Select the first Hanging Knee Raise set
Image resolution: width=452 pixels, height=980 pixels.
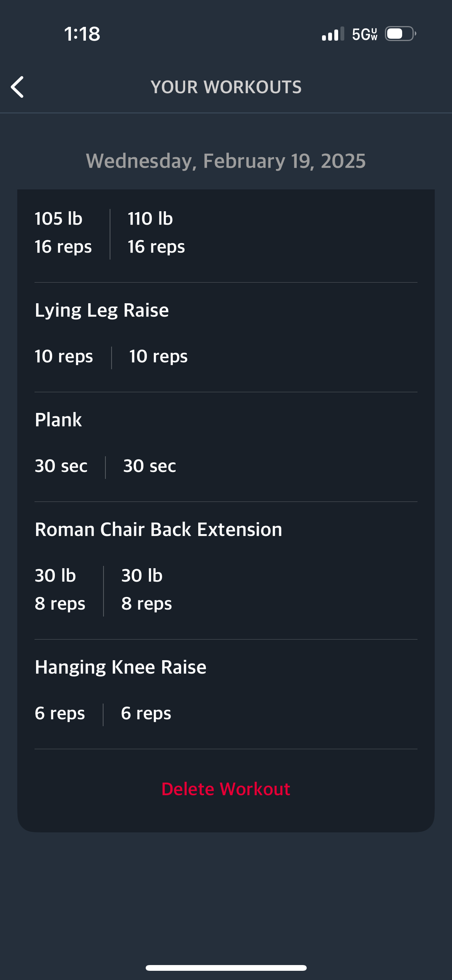pyautogui.click(x=60, y=713)
